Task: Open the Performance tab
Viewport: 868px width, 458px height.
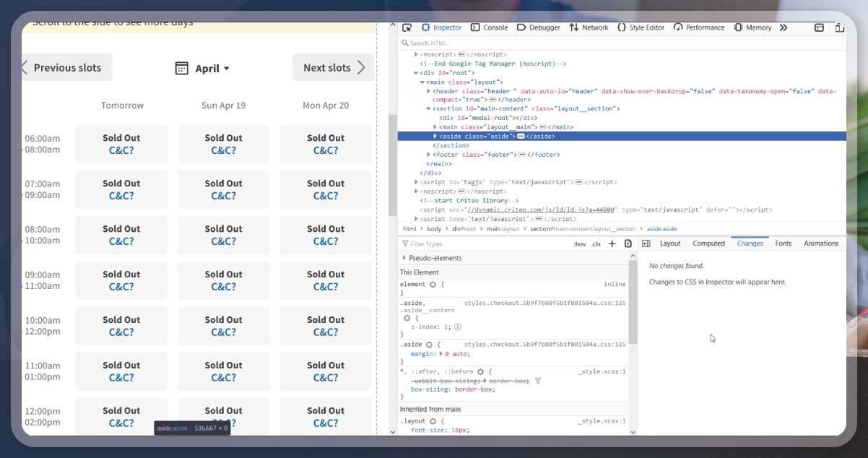Action: [x=699, y=27]
